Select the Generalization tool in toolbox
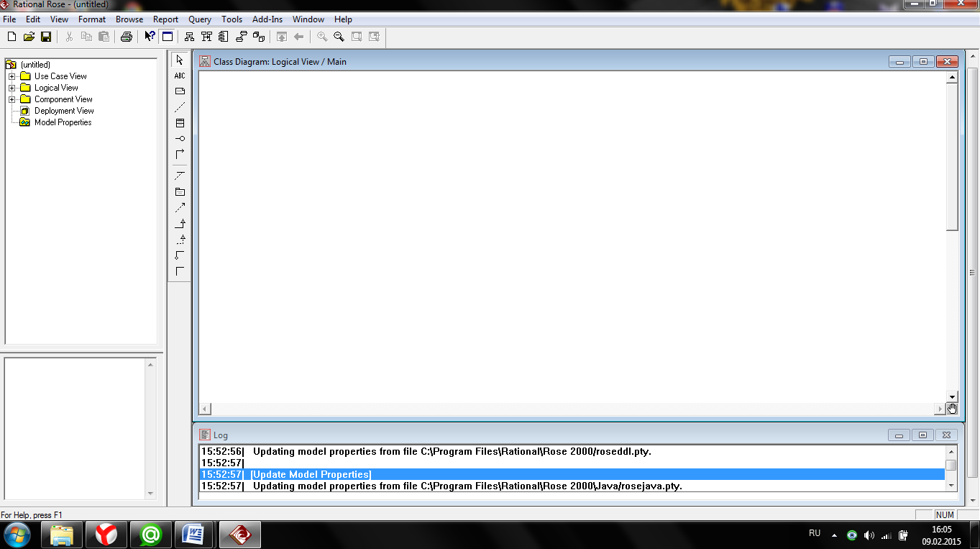Screen dimensions: 980x549 coord(180,223)
